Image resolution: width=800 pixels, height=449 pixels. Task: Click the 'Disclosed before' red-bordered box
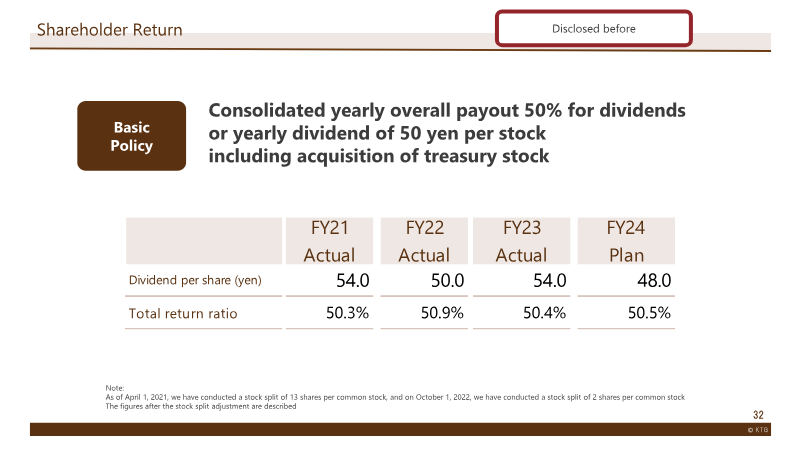(x=593, y=29)
